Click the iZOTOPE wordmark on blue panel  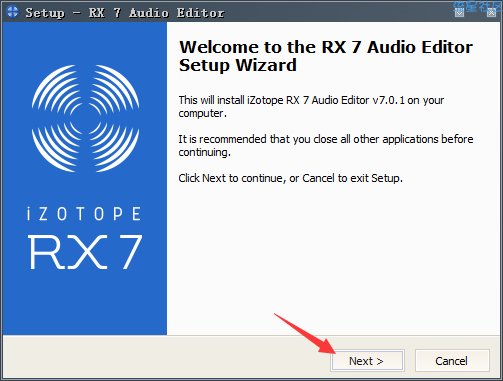pyautogui.click(x=84, y=214)
